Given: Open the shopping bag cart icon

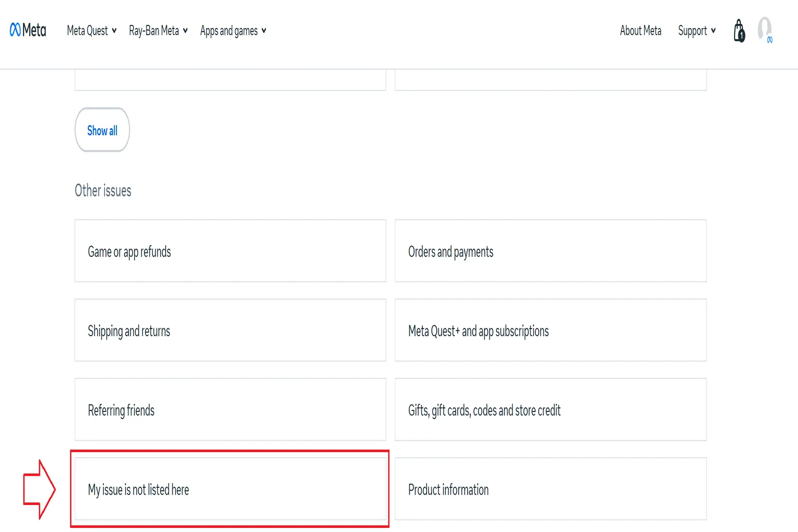Looking at the screenshot, I should [739, 31].
